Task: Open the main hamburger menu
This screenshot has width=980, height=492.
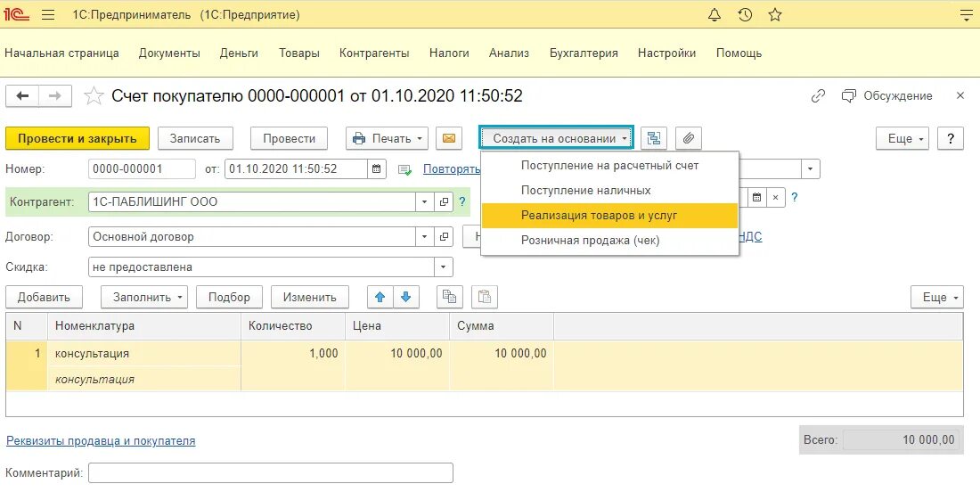Action: coord(48,15)
